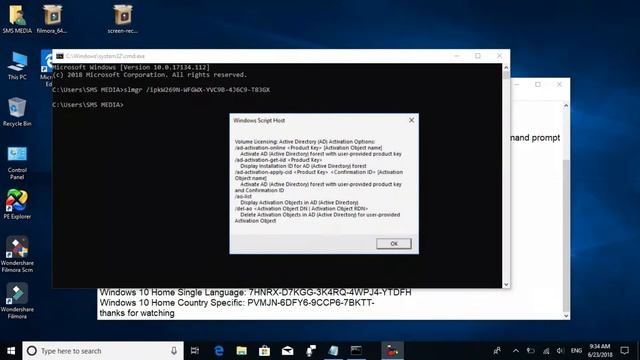
Task: Select the screen-rec desktop icon
Action: point(123,19)
